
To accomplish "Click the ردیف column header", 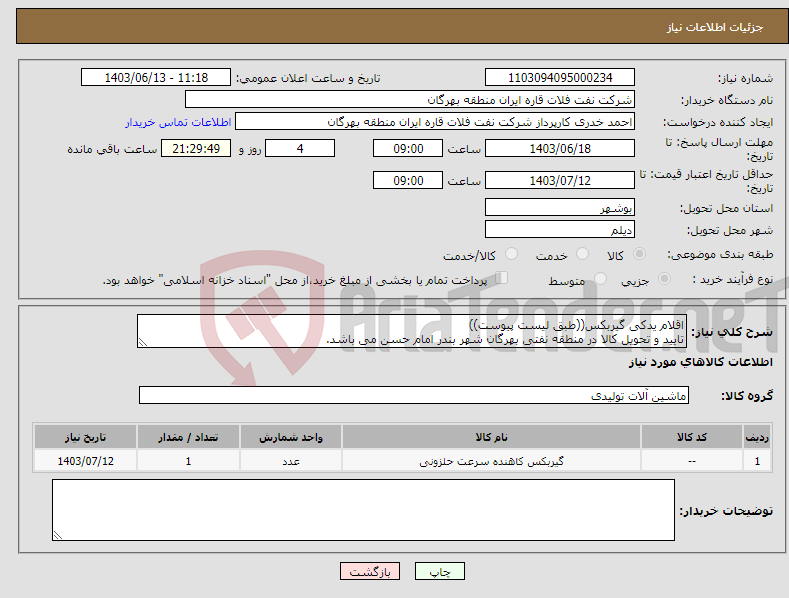I will pyautogui.click(x=757, y=437).
